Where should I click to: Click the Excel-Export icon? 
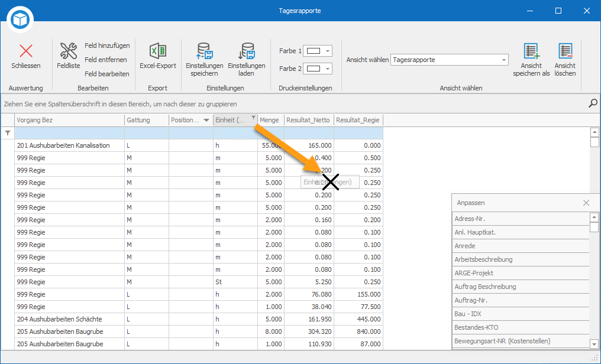click(157, 51)
